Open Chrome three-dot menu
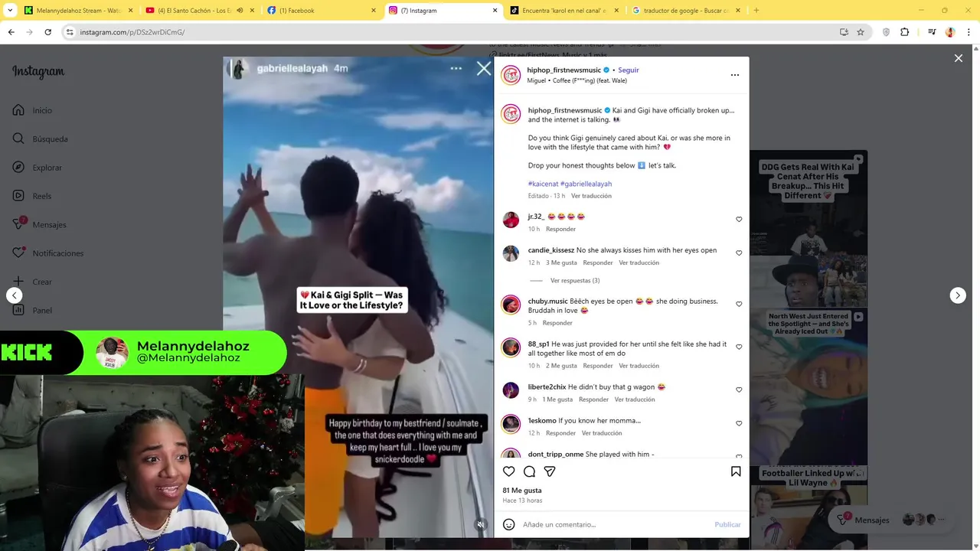Viewport: 980px width, 551px height. [969, 32]
